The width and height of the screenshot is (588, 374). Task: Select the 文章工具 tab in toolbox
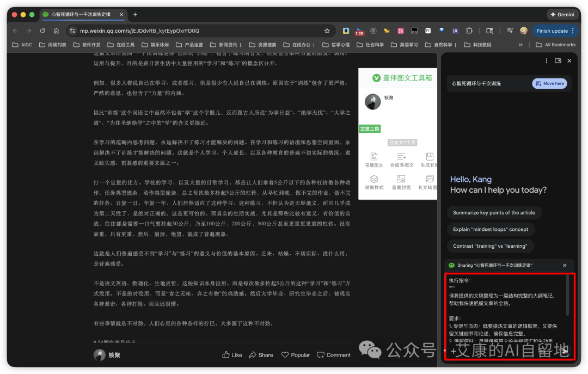[370, 129]
